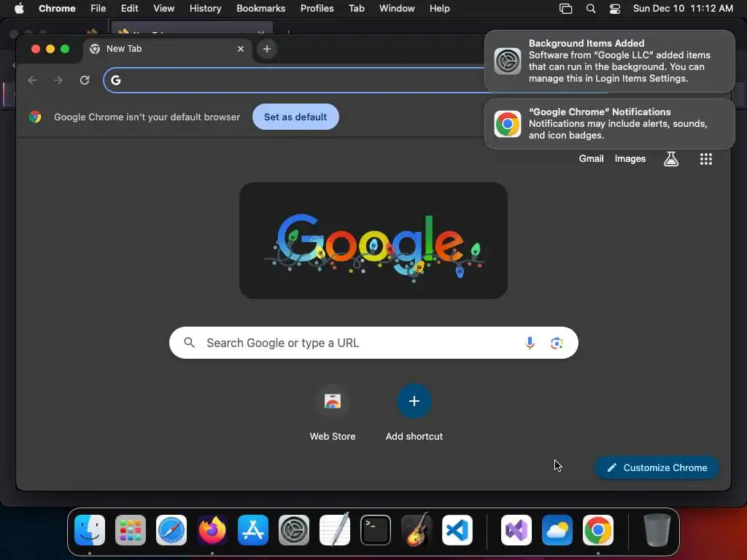The width and height of the screenshot is (747, 560).
Task: Open Spotlight search in menu bar
Action: coord(591,9)
